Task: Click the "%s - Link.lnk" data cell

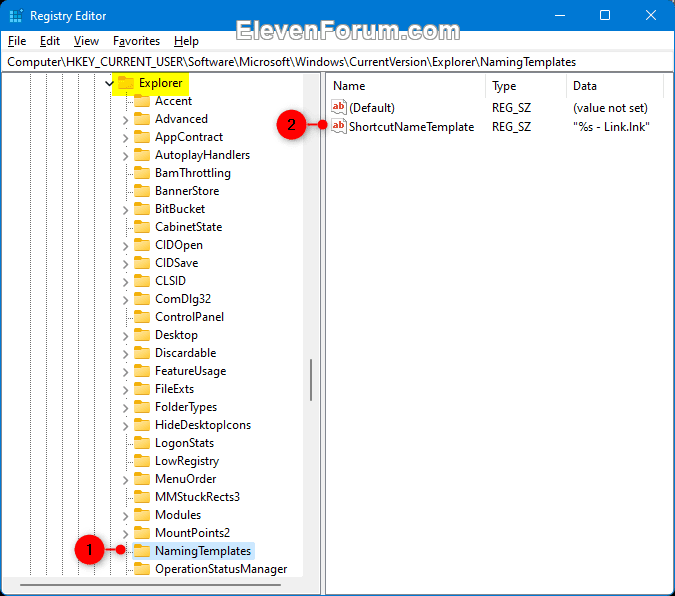Action: pyautogui.click(x=611, y=127)
